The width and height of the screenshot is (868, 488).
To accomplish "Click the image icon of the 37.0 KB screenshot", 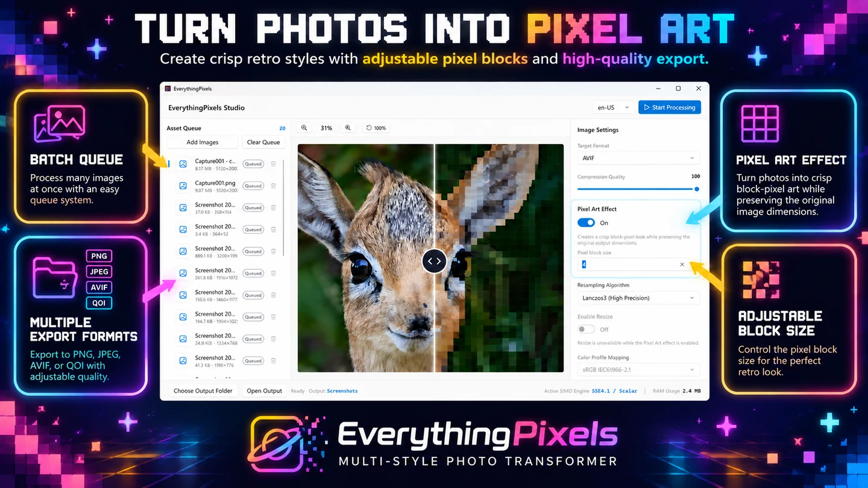I will pyautogui.click(x=183, y=208).
